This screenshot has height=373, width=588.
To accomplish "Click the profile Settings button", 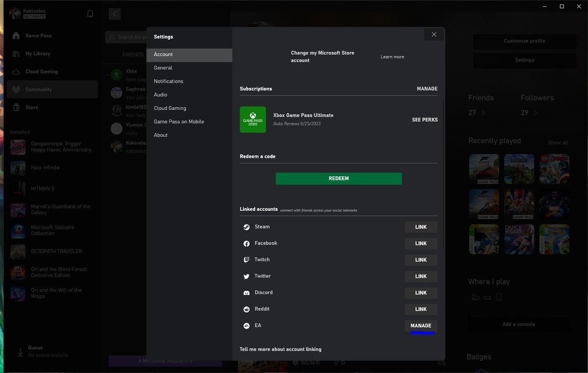I will point(524,60).
